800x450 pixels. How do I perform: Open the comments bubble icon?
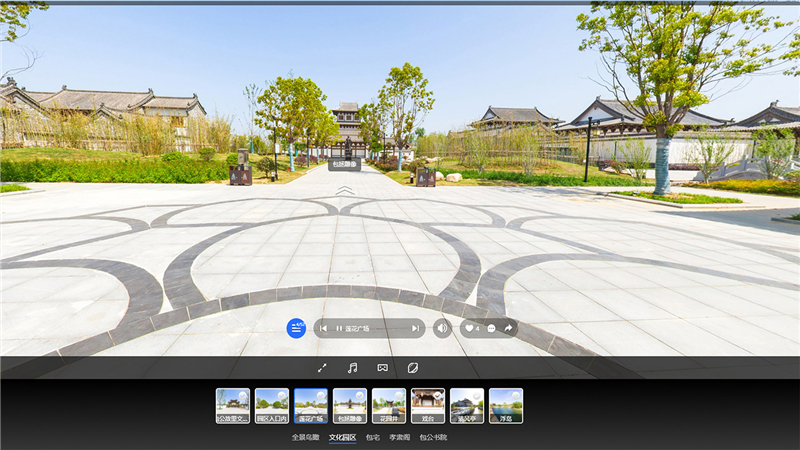(x=491, y=328)
